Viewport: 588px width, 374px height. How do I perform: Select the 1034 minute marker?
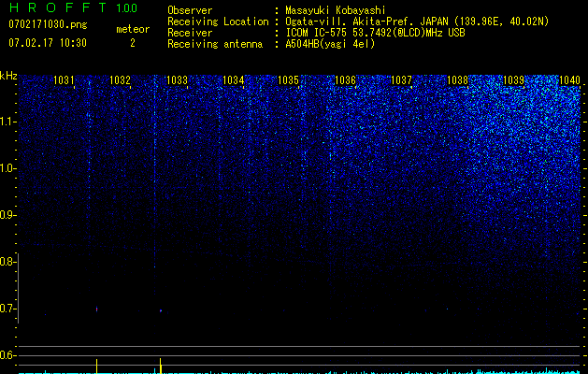click(233, 80)
